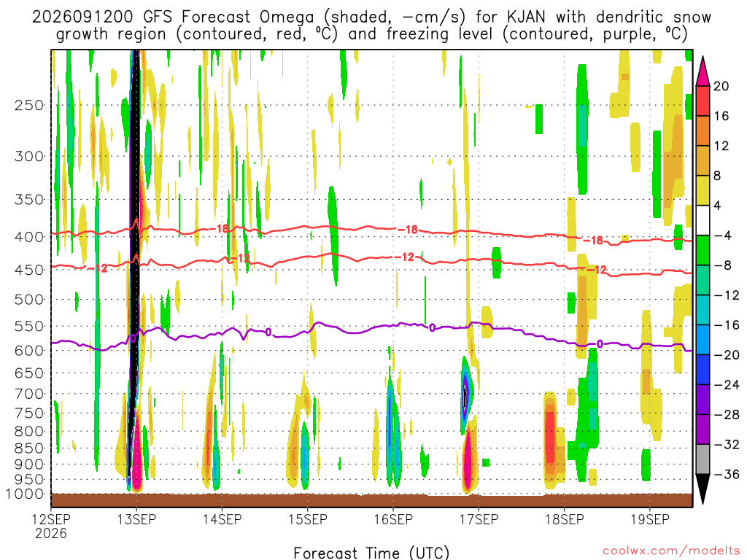Click the 500 pressure level label

point(29,300)
